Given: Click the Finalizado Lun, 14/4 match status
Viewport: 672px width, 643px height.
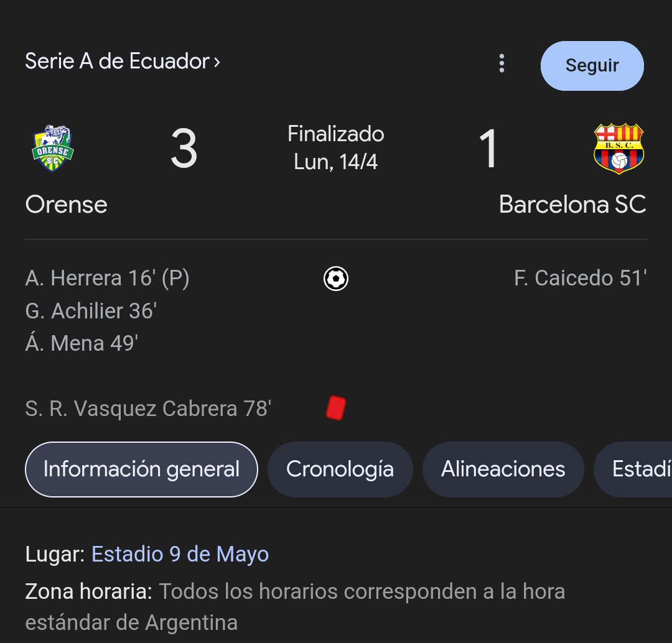Looking at the screenshot, I should pyautogui.click(x=335, y=148).
